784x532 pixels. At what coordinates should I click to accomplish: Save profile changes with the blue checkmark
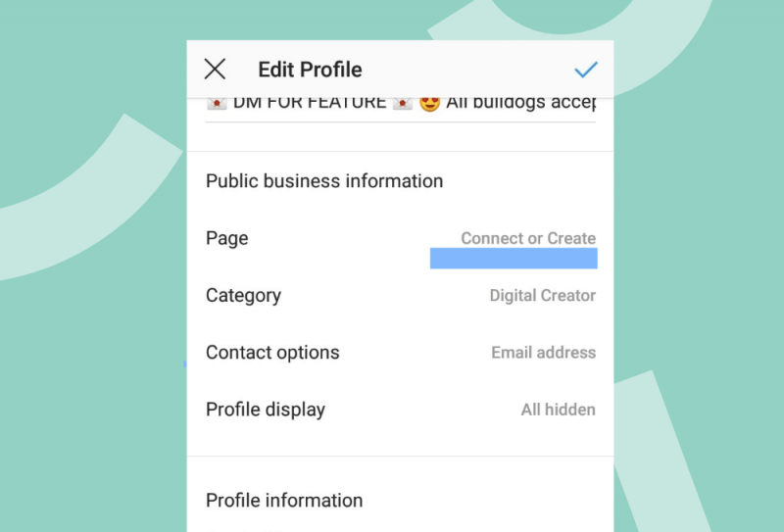pos(585,70)
